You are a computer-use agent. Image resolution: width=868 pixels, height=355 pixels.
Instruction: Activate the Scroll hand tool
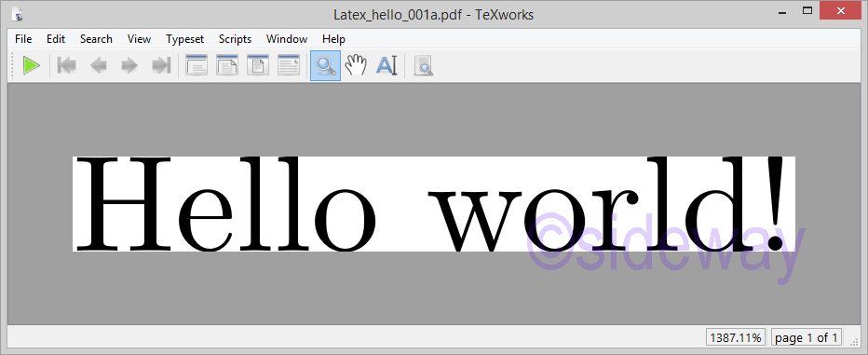(x=356, y=66)
